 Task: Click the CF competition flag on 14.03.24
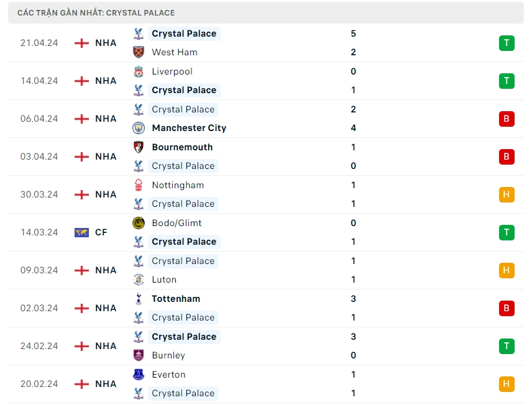coord(81,232)
